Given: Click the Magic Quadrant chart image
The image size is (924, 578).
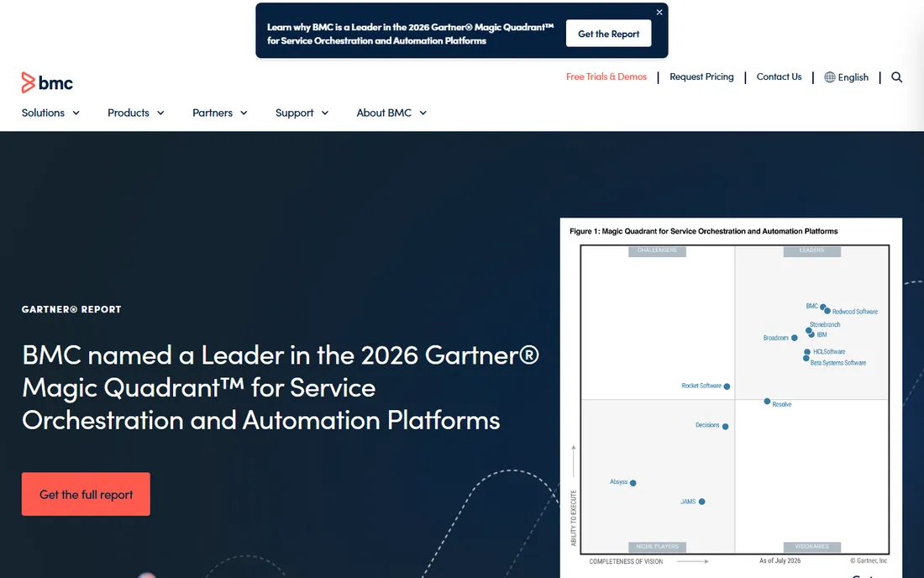Looking at the screenshot, I should pyautogui.click(x=731, y=397).
